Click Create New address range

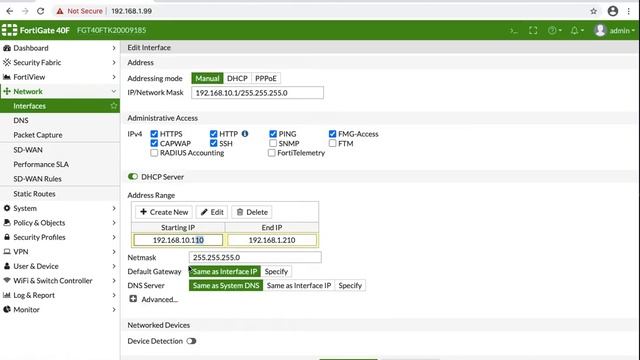164,212
